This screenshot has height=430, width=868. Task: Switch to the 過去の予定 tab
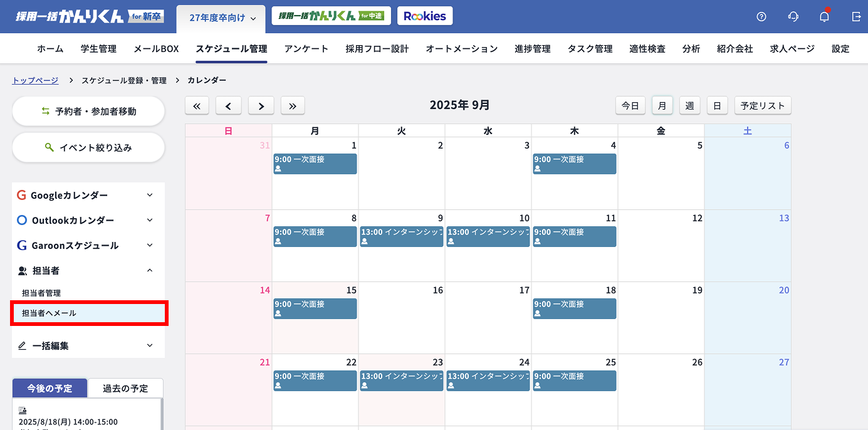pos(125,388)
